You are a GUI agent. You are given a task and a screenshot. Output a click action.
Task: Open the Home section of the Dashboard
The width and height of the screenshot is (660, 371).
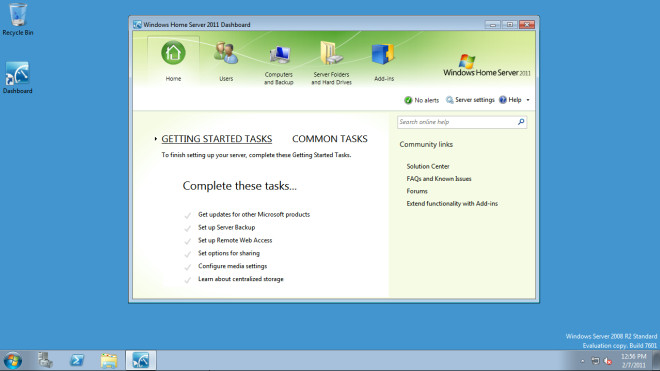(x=173, y=61)
